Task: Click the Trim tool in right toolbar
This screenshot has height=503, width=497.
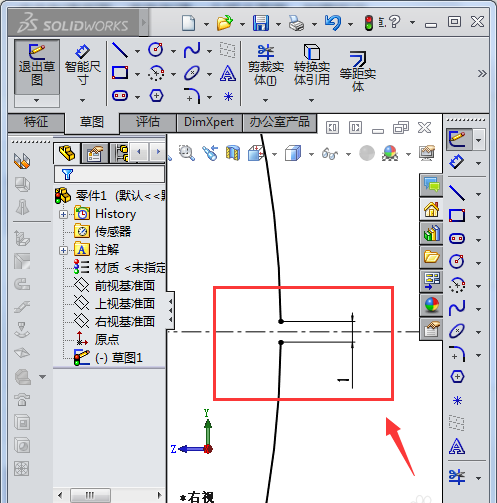Action: coord(457,477)
